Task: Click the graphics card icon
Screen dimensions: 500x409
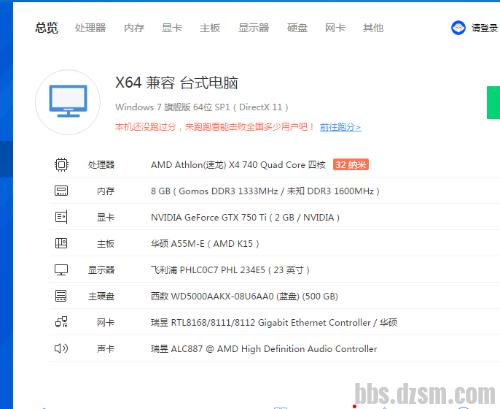Action: (61, 217)
